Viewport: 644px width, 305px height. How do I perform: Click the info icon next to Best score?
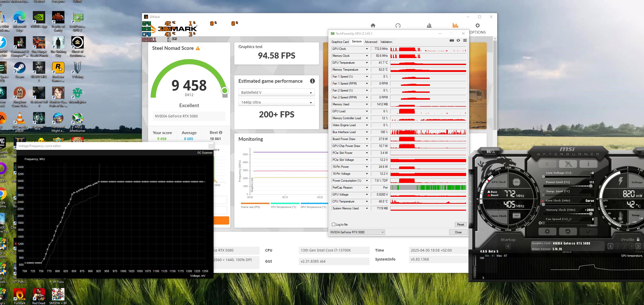220,133
